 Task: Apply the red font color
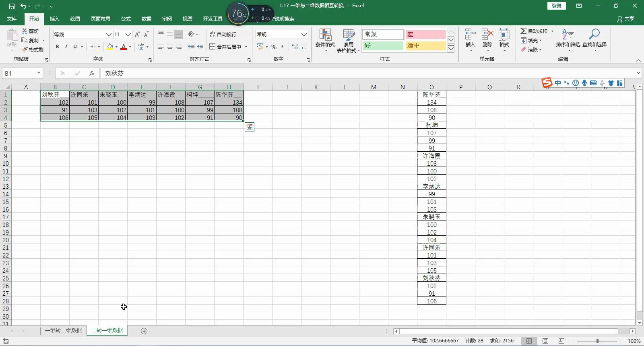pyautogui.click(x=124, y=47)
